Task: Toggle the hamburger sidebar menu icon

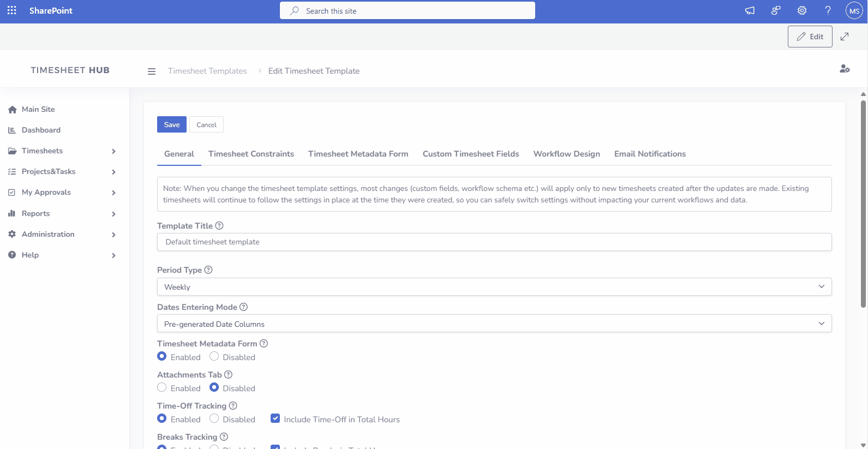Action: [x=152, y=71]
